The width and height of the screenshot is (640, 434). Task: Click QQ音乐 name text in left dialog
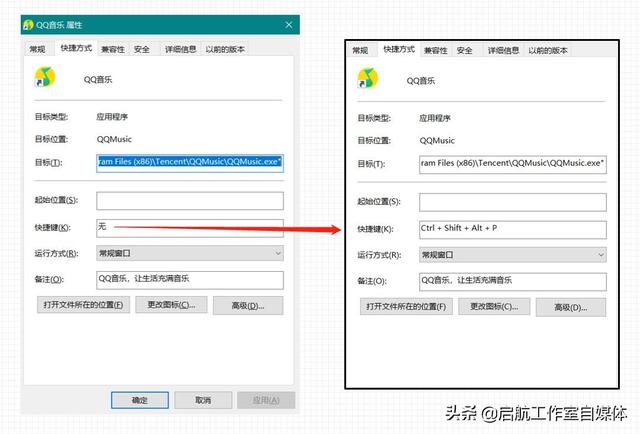[98, 80]
